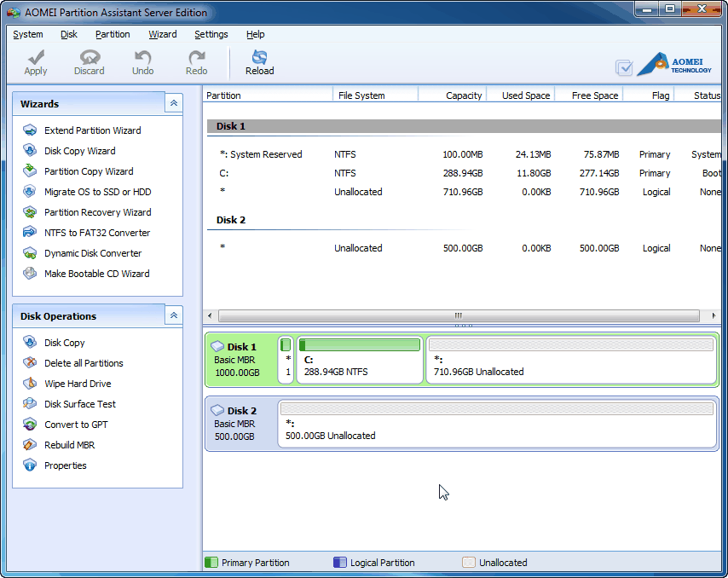Screen dimensions: 728x578
Task: Click the Disk 2 drive icon in disk map
Action: (217, 410)
